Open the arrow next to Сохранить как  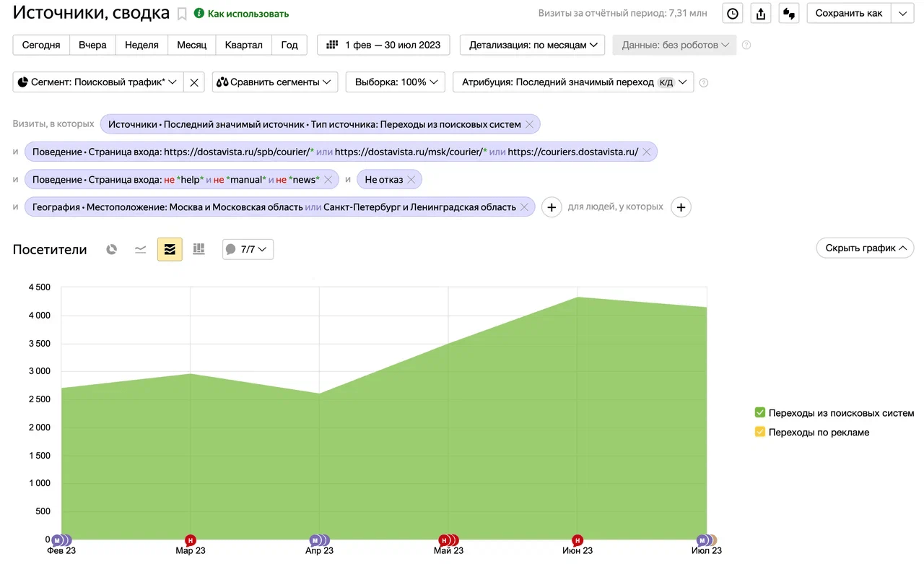click(903, 13)
